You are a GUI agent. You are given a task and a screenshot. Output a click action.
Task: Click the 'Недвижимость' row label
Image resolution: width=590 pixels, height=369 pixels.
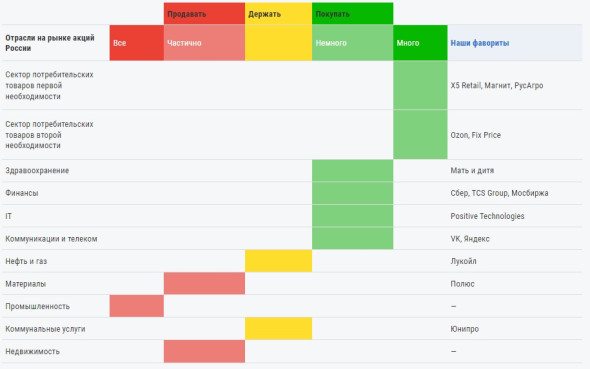click(32, 351)
